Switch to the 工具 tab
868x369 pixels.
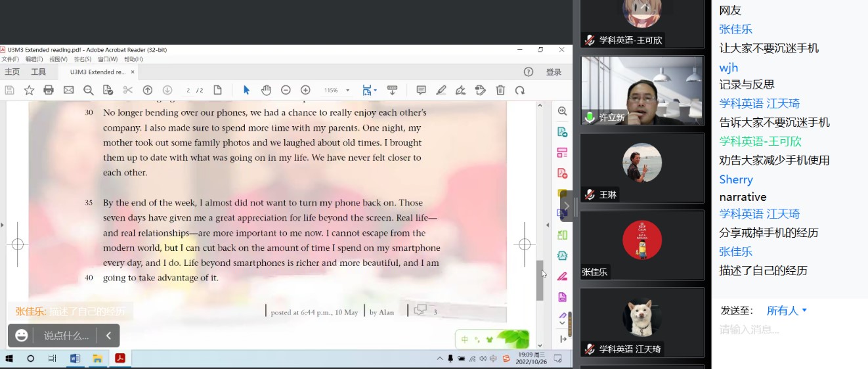[39, 72]
